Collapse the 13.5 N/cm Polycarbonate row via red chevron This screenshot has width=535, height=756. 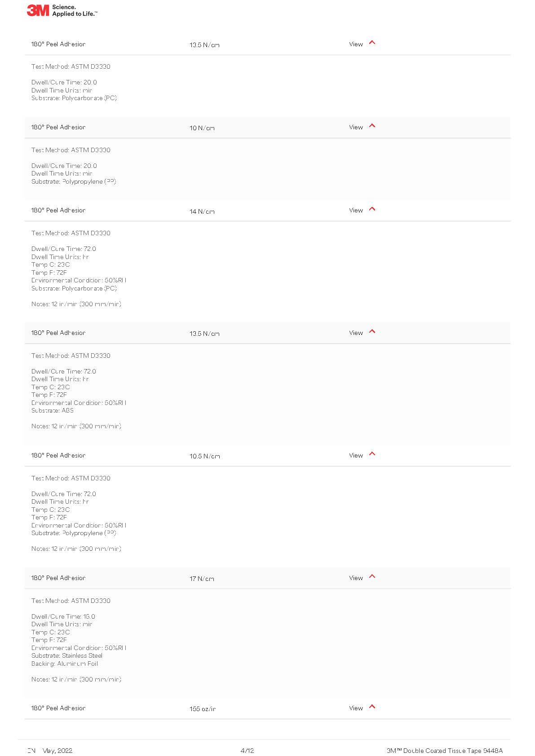372,43
